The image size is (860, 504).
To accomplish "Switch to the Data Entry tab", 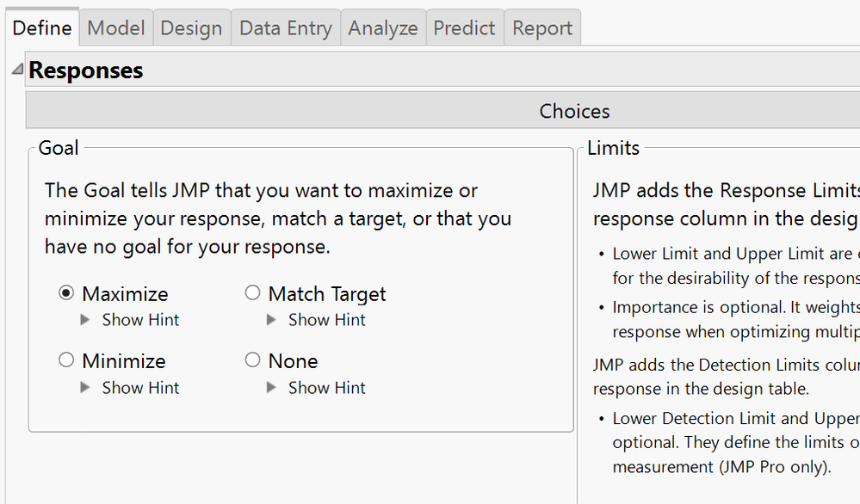I will (285, 27).
